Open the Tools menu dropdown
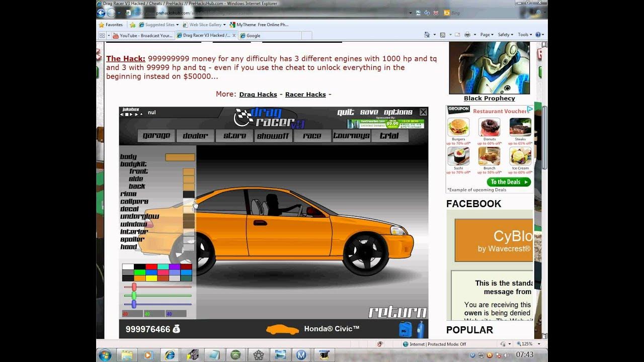 (x=525, y=35)
